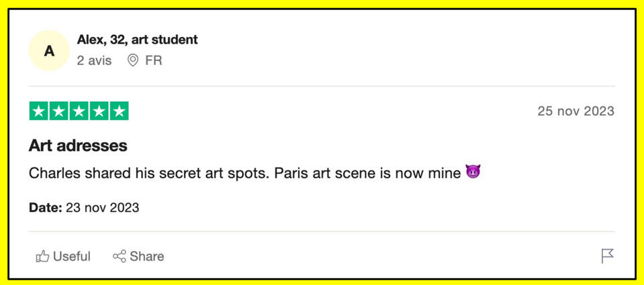
Task: Click the third green rating star
Action: 79,111
